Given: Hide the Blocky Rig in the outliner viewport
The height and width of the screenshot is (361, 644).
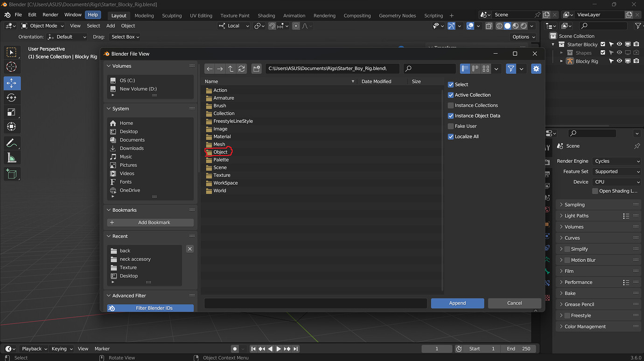Looking at the screenshot, I should pos(619,61).
